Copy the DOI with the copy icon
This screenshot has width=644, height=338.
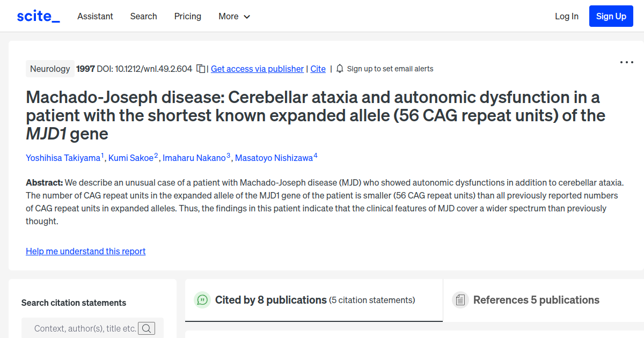[x=201, y=69]
